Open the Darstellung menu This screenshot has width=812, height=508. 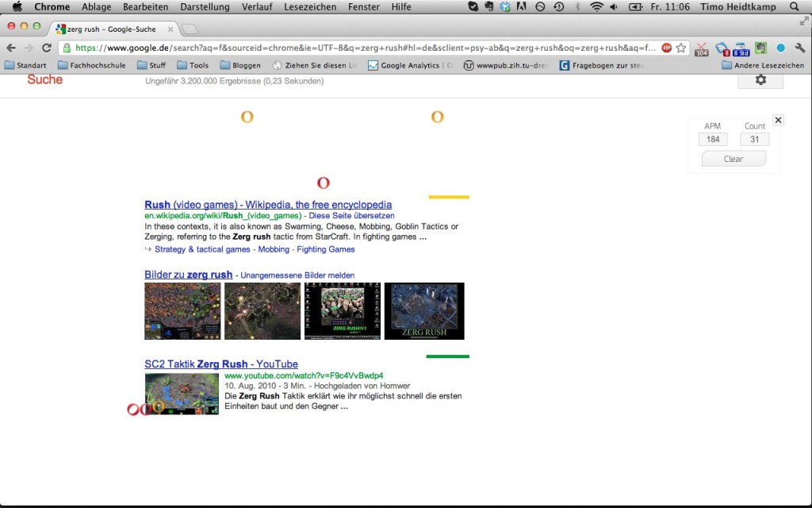pos(205,6)
